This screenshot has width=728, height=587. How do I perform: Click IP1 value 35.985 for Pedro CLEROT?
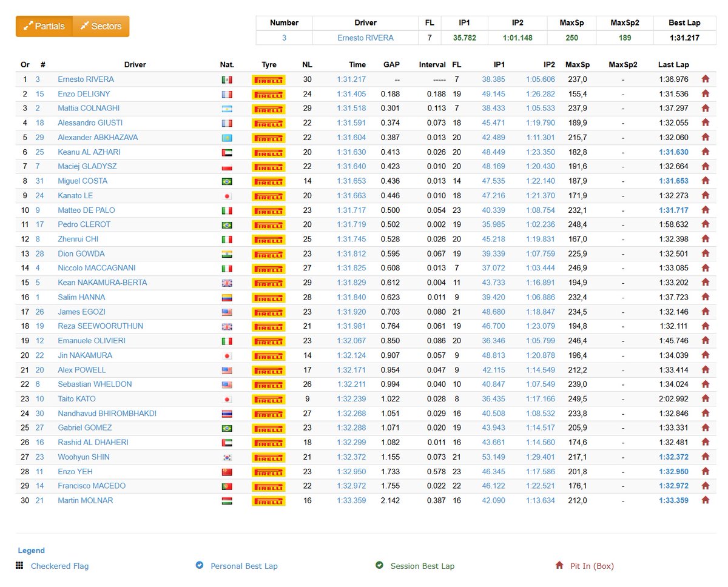pos(494,224)
